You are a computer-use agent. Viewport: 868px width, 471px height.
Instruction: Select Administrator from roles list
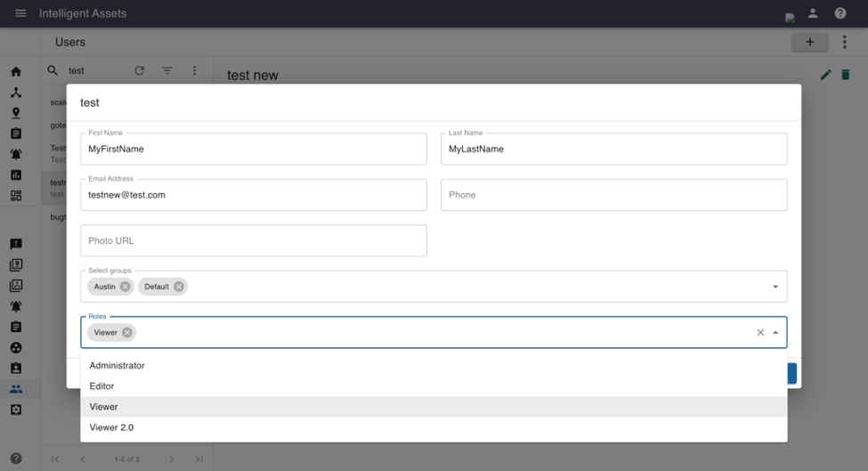(x=117, y=365)
